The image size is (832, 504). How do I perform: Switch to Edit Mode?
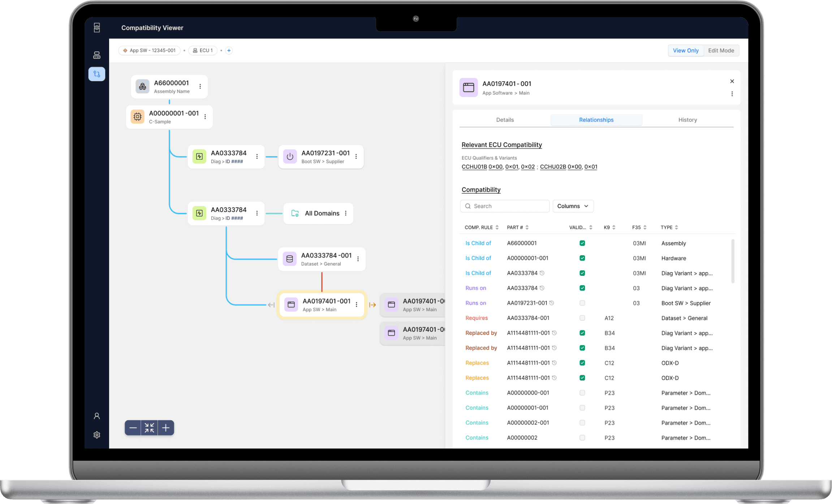click(721, 51)
